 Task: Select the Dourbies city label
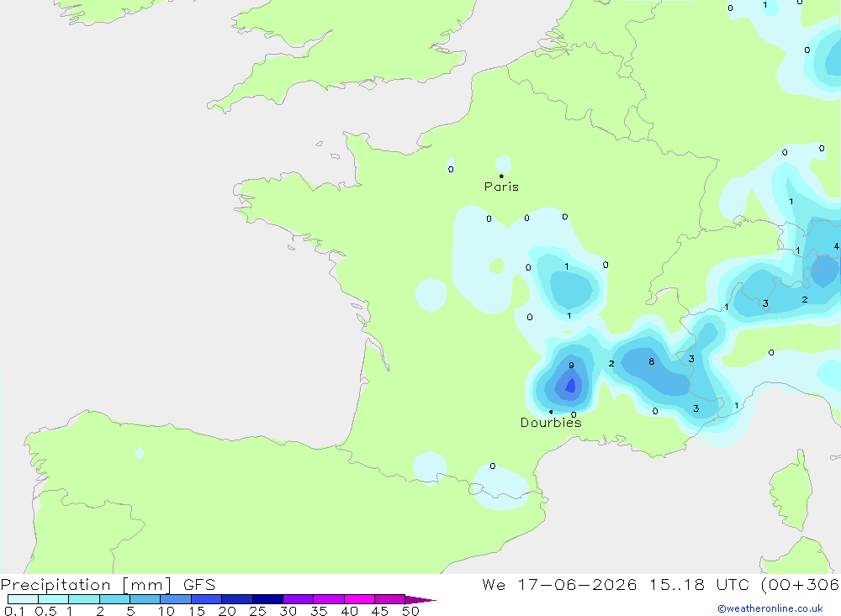point(551,423)
